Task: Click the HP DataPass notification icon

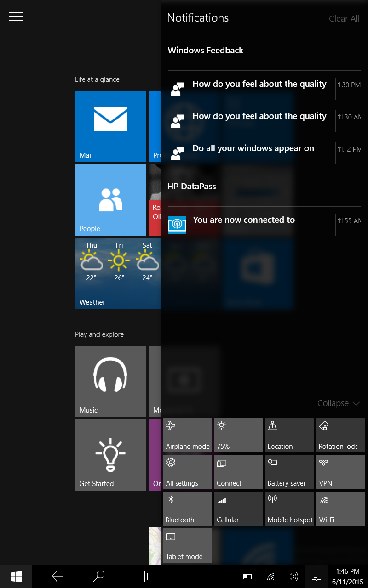Action: pos(177,225)
